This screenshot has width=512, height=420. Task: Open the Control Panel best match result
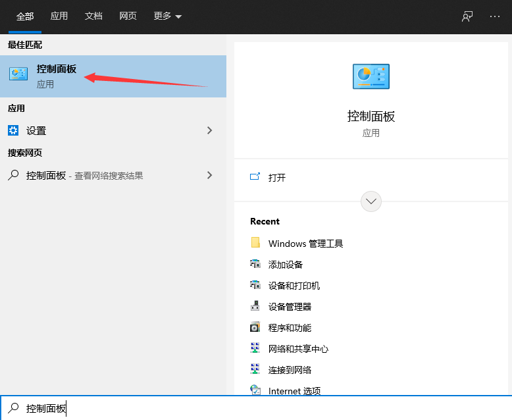(x=56, y=76)
